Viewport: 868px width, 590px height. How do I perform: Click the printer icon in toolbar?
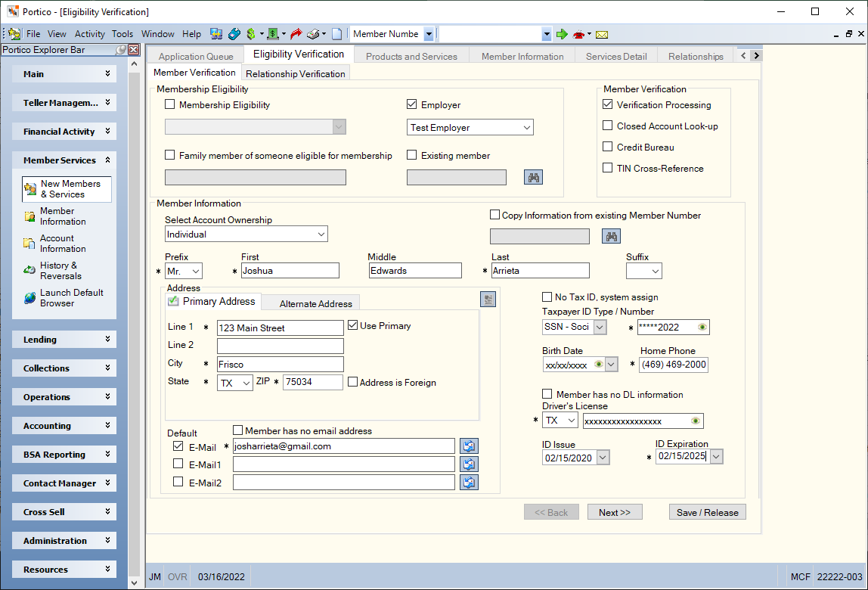click(x=313, y=34)
